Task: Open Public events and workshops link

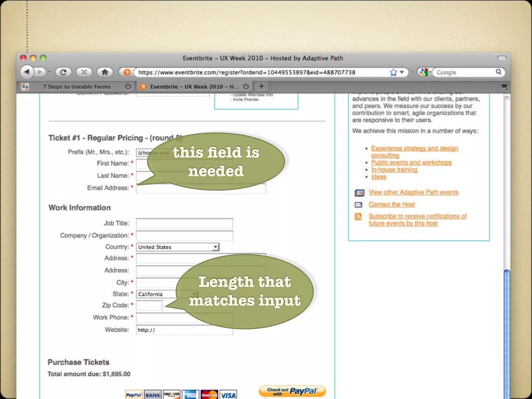Action: coord(411,163)
